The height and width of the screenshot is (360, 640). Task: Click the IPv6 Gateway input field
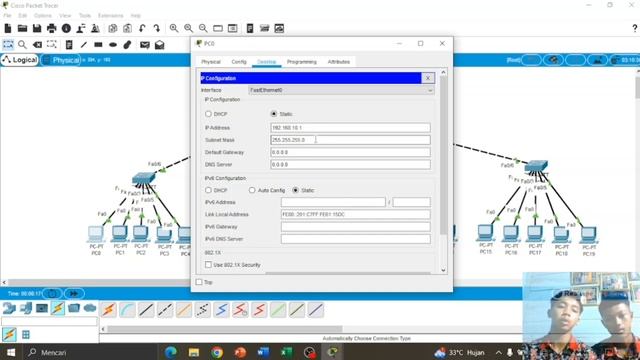pos(356,227)
